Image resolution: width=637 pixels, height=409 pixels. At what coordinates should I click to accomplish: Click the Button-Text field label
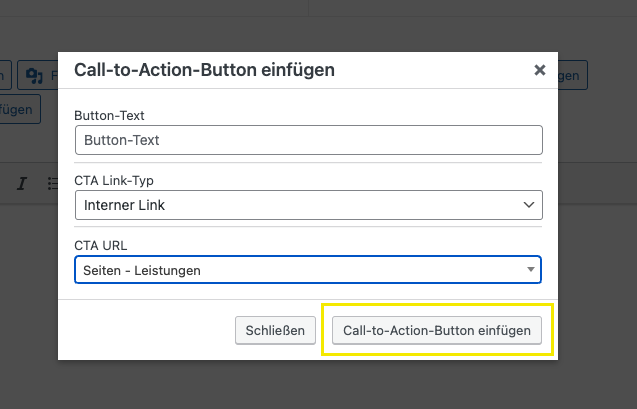click(x=109, y=115)
